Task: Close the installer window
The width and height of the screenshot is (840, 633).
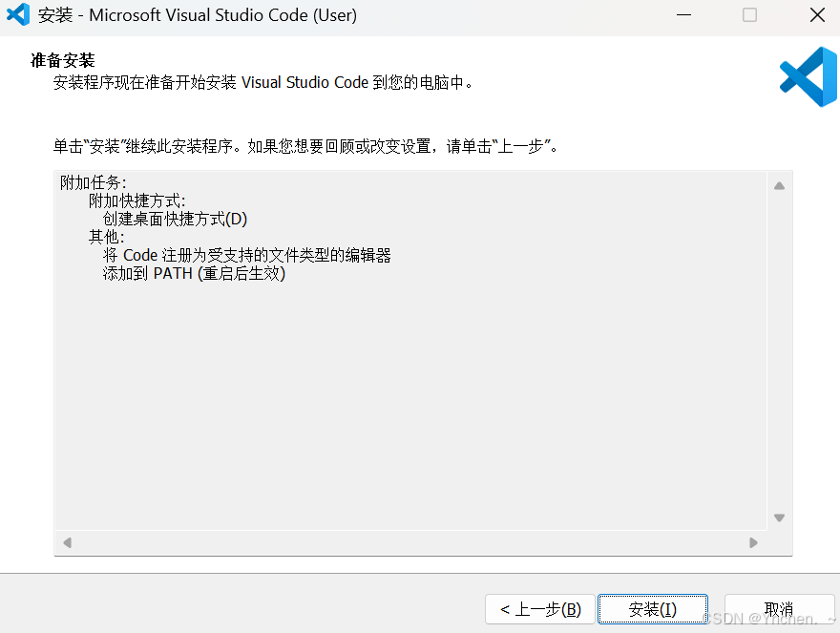Action: 817,15
